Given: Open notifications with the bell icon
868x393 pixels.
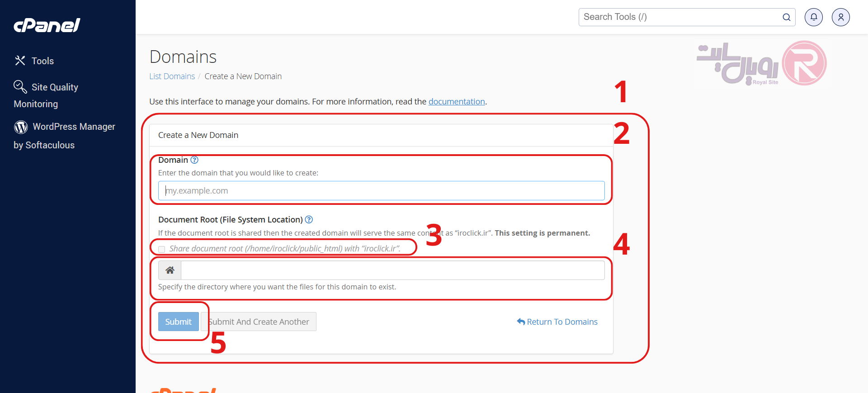Looking at the screenshot, I should 813,17.
